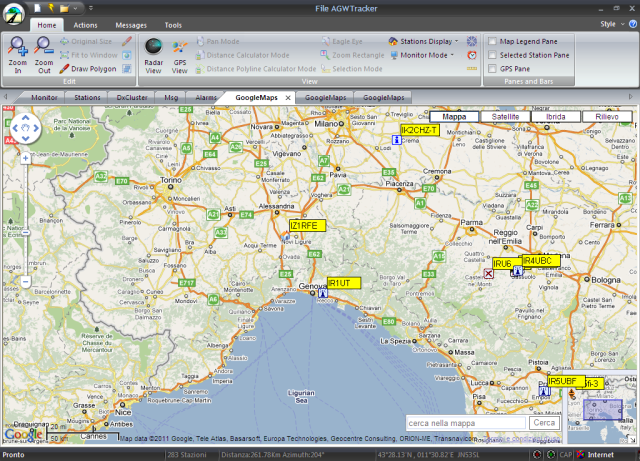The image size is (640, 461).
Task: Enable the Selected Station Pane checkbox
Action: pyautogui.click(x=493, y=55)
